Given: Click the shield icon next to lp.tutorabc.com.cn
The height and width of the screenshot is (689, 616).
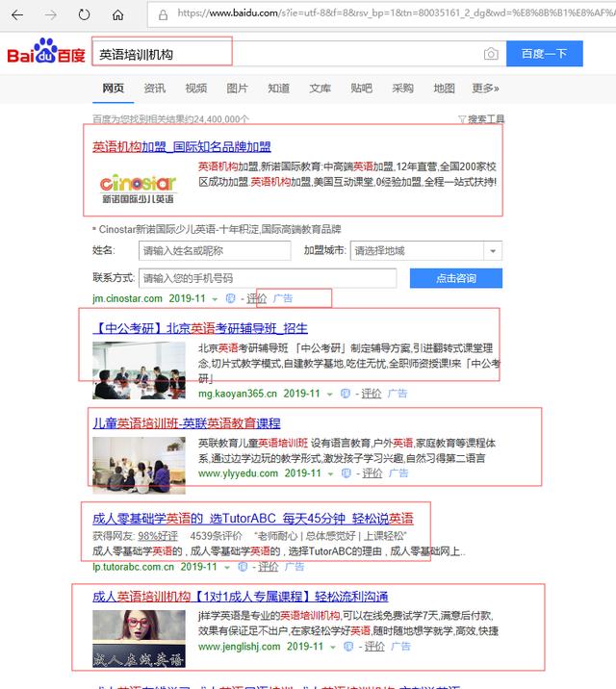Looking at the screenshot, I should point(243,567).
